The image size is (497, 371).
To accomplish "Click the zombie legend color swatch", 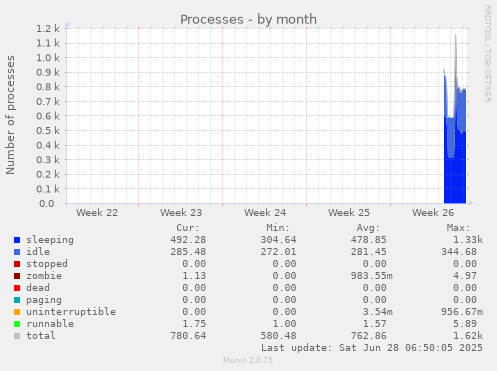I will point(17,276).
